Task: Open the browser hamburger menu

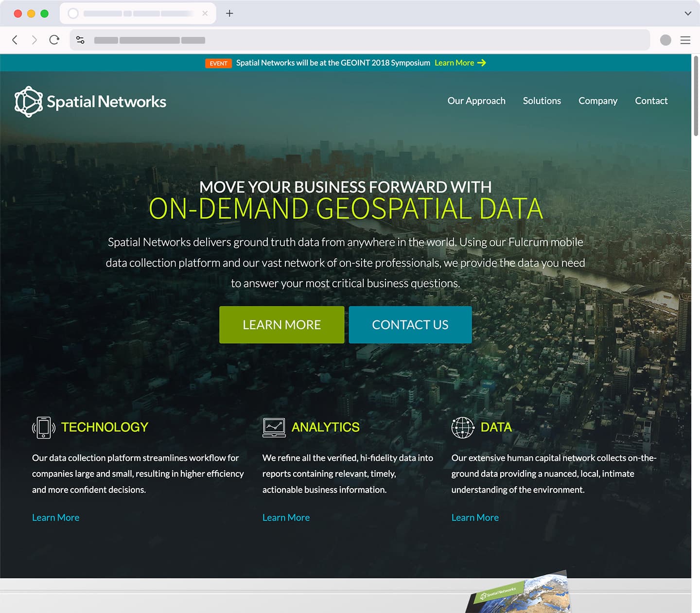Action: click(685, 40)
